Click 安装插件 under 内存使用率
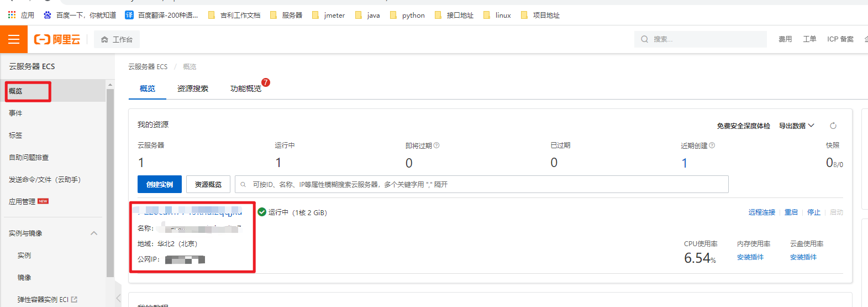Screen dimensions: 868x307 coord(750,257)
